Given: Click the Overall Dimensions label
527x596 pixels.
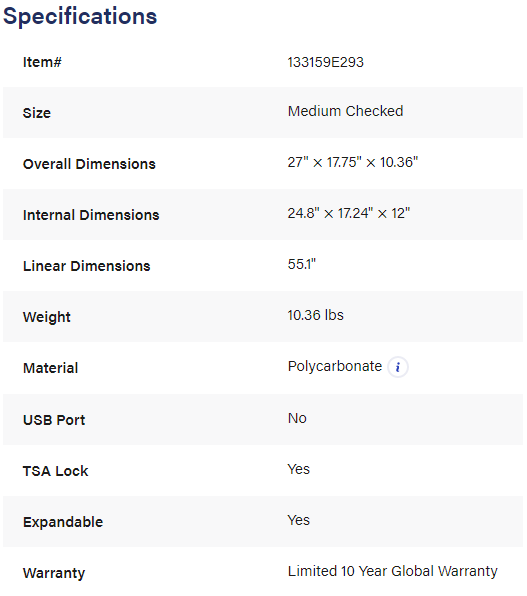Looking at the screenshot, I should 89,164.
